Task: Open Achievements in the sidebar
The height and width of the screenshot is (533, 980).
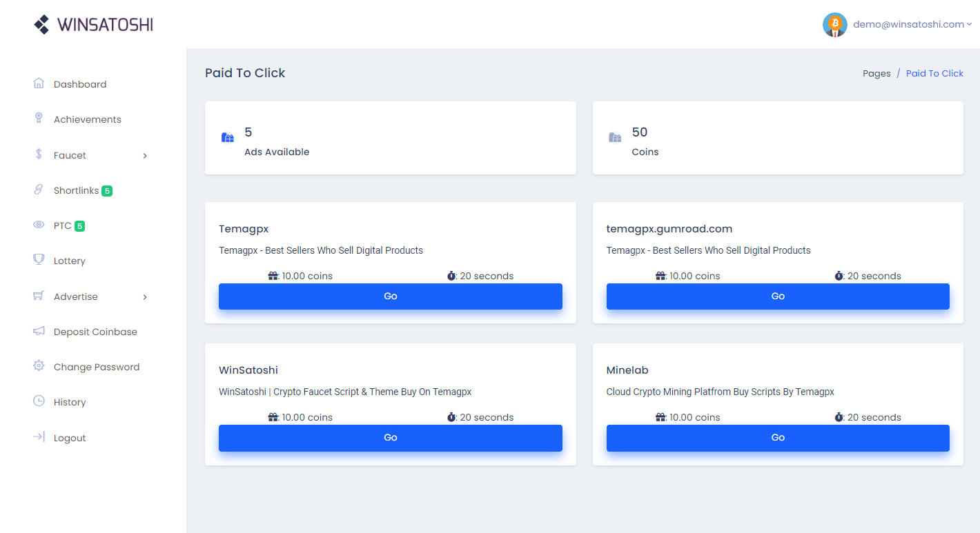Action: pyautogui.click(x=88, y=119)
